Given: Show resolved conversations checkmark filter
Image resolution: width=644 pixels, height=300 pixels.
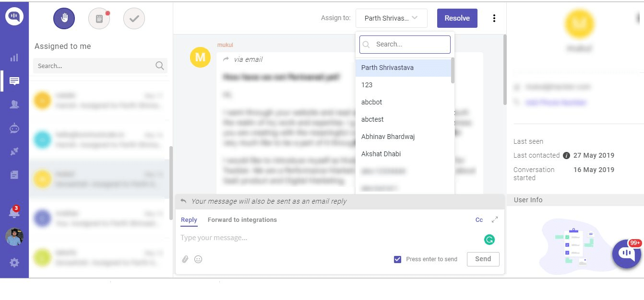Looking at the screenshot, I should point(134,19).
